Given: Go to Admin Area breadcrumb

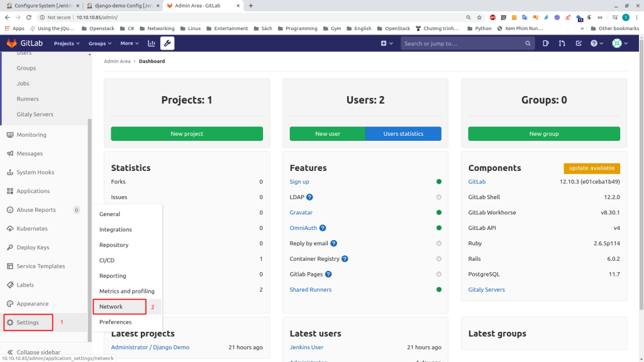Looking at the screenshot, I should tap(117, 61).
